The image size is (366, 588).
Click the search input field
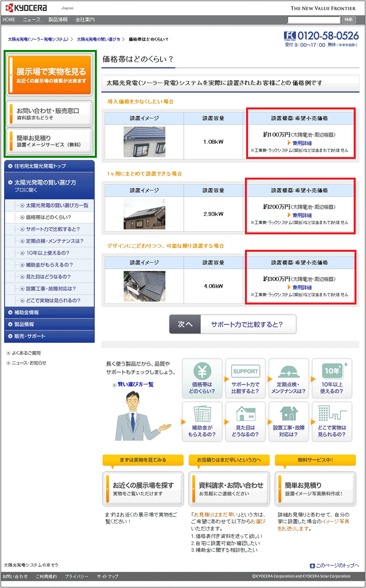coord(314,19)
